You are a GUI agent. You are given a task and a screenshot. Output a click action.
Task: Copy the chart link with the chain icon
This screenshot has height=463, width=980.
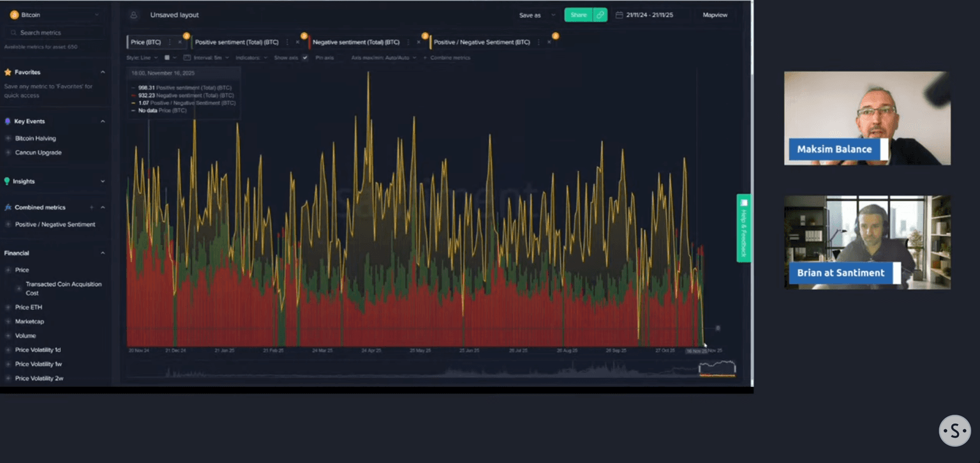pos(600,15)
